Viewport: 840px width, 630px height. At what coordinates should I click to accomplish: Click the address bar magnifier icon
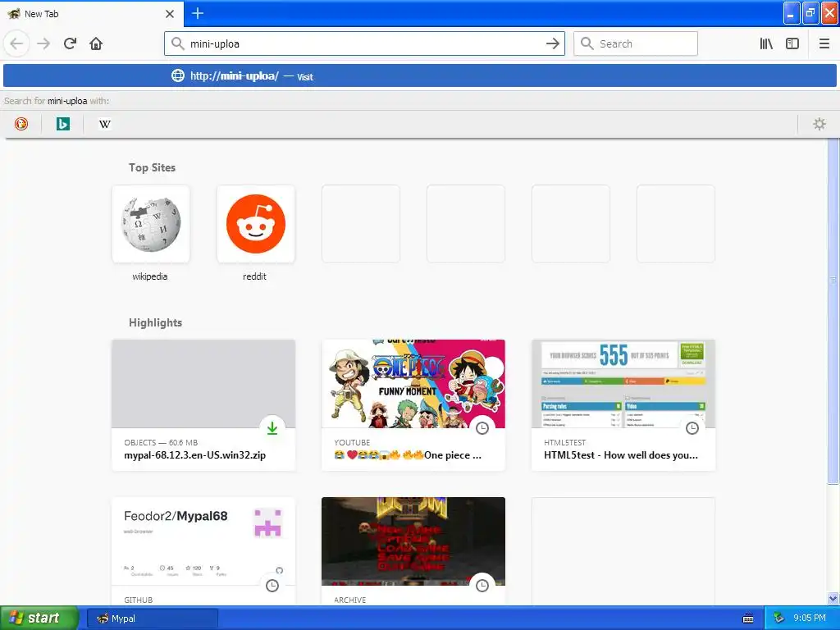177,44
